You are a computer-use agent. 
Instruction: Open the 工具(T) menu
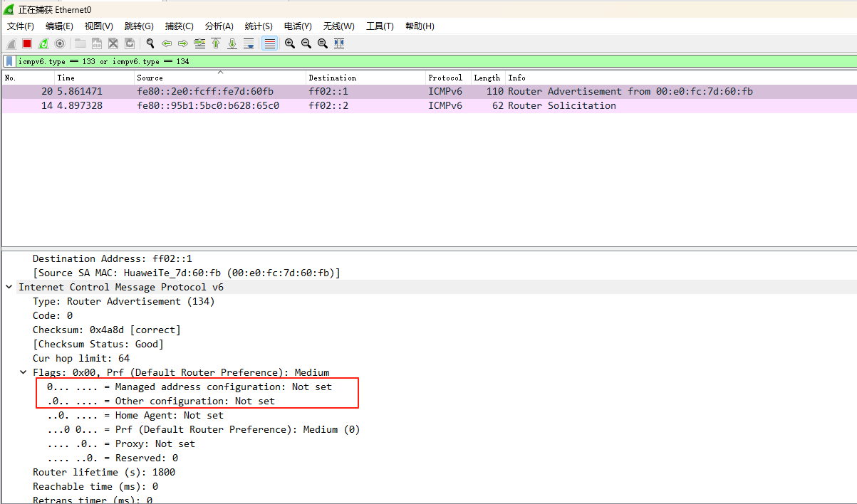click(x=380, y=26)
